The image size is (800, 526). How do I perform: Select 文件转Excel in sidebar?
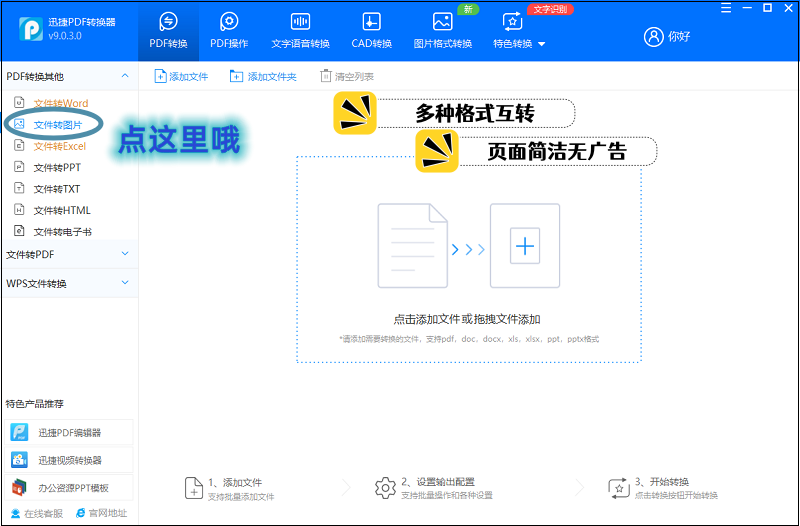pyautogui.click(x=60, y=146)
